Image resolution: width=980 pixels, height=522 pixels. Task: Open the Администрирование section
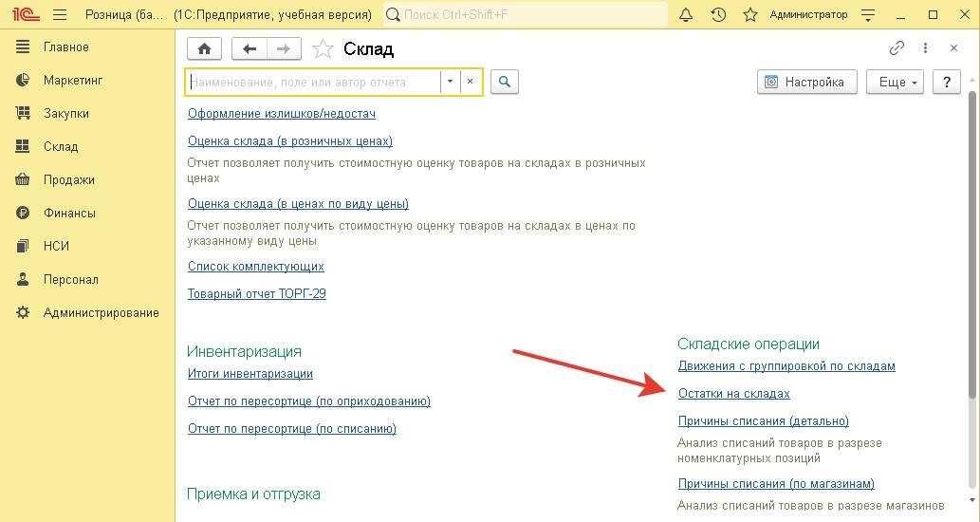point(101,312)
